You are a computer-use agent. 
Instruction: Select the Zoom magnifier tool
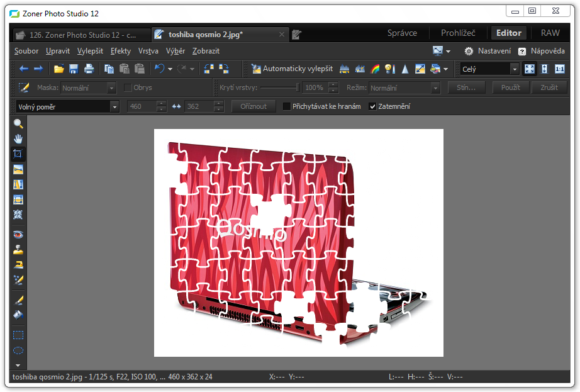tap(18, 123)
